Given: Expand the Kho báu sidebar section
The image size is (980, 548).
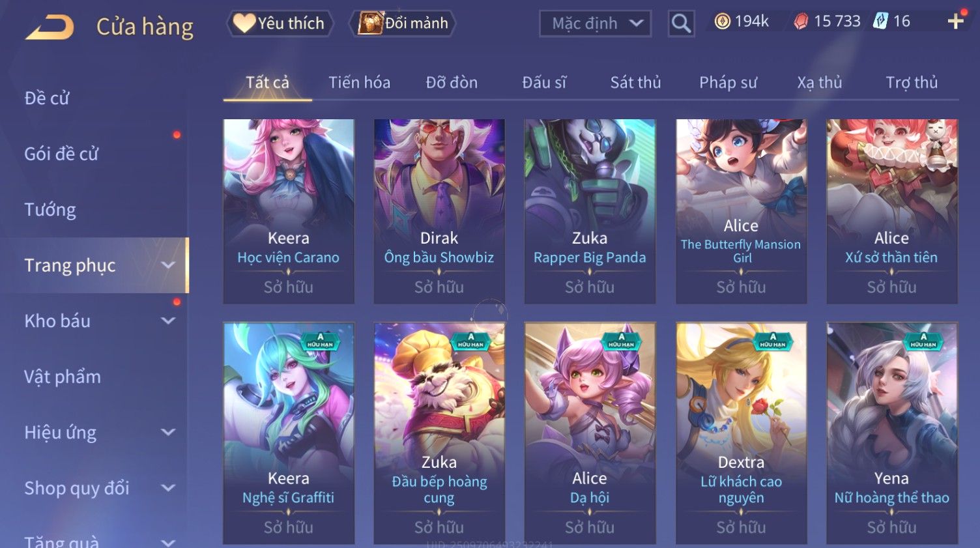Looking at the screenshot, I should click(x=98, y=321).
